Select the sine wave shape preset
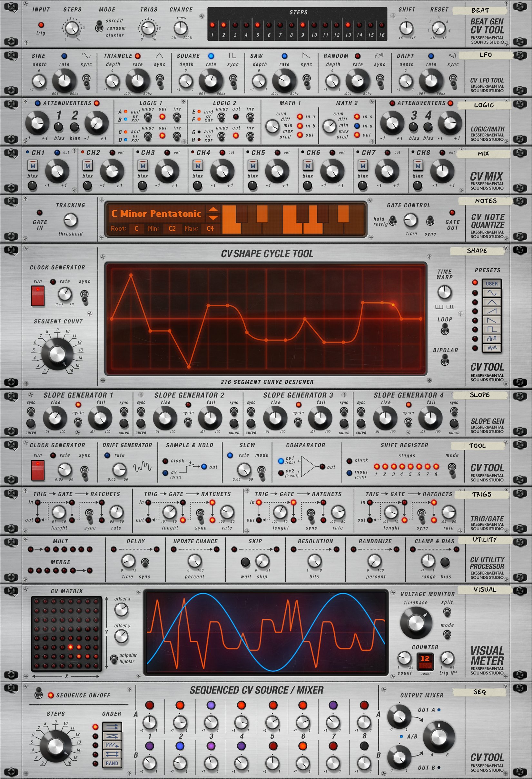This screenshot has height=779, width=532. pos(492,293)
